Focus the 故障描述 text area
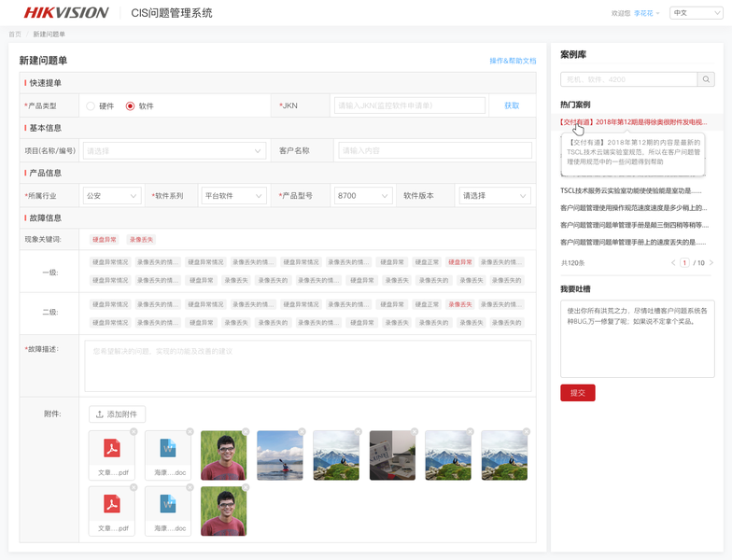The width and height of the screenshot is (732, 560). coord(308,366)
